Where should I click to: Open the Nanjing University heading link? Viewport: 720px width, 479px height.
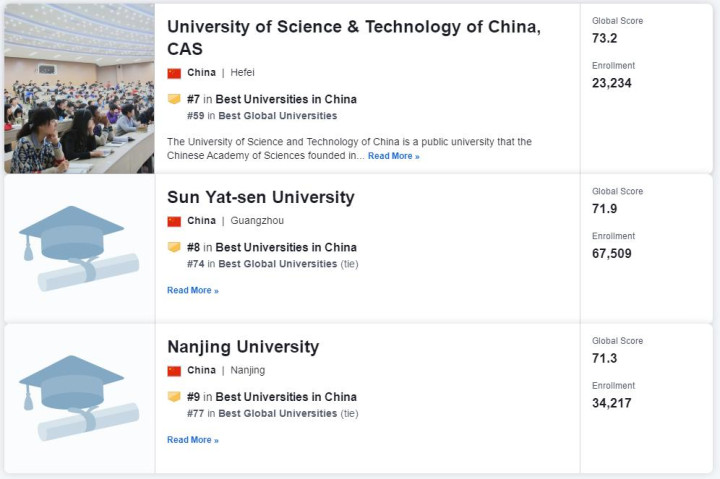[243, 347]
